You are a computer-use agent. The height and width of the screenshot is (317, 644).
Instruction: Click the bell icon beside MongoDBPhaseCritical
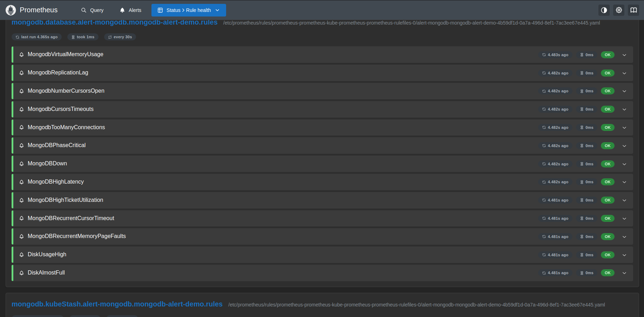pos(21,146)
